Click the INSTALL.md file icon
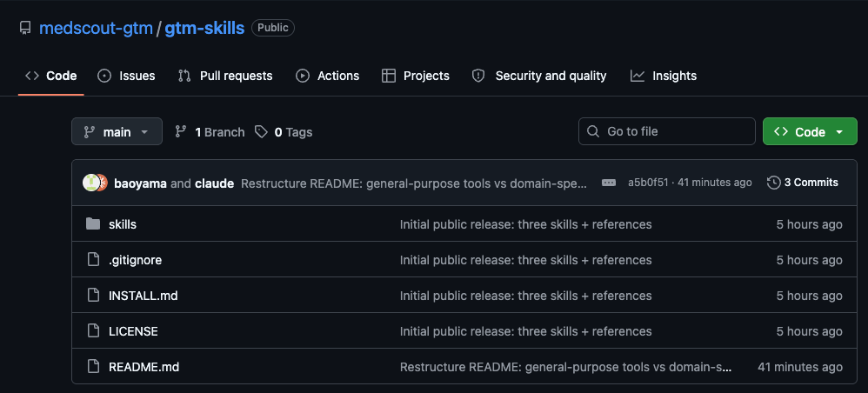Image resolution: width=868 pixels, height=393 pixels. 94,295
